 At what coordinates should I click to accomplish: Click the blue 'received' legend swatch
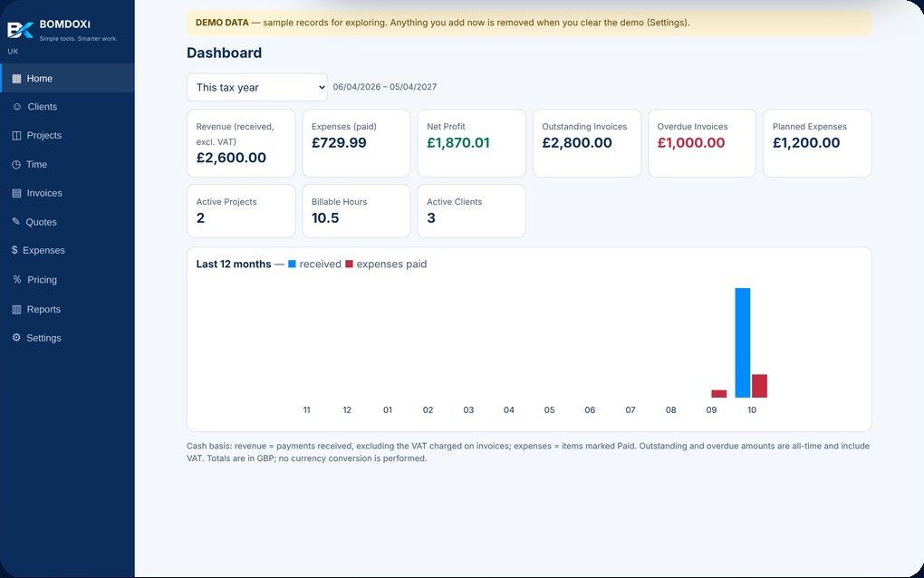(292, 264)
